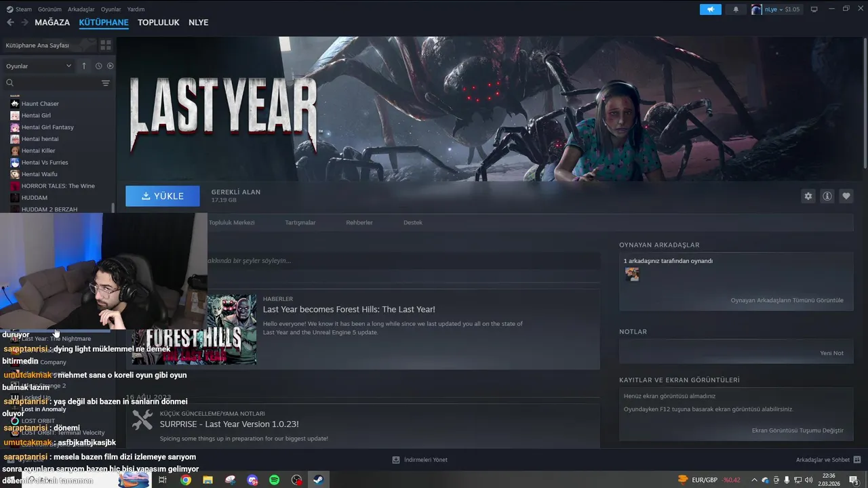This screenshot has width=868, height=488.
Task: Click the friend avatar who played
Action: point(632,274)
